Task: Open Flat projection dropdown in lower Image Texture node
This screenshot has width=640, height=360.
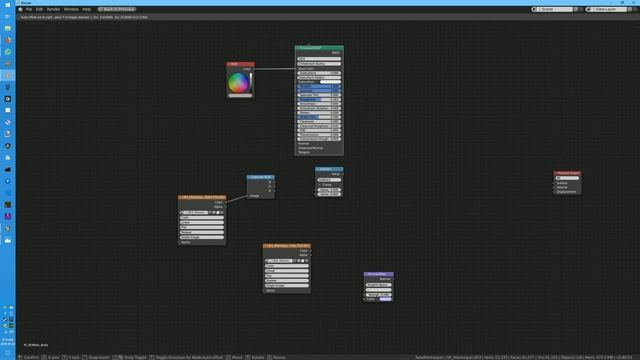Action: [x=287, y=276]
